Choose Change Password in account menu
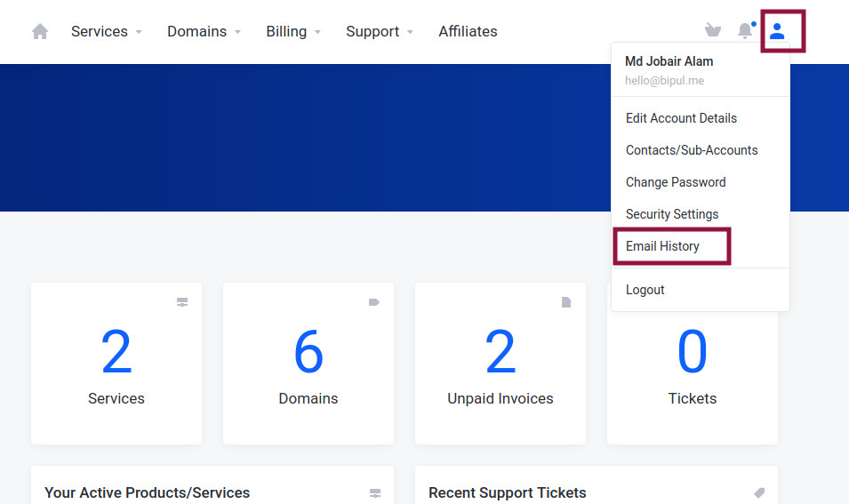The image size is (849, 504). click(676, 182)
